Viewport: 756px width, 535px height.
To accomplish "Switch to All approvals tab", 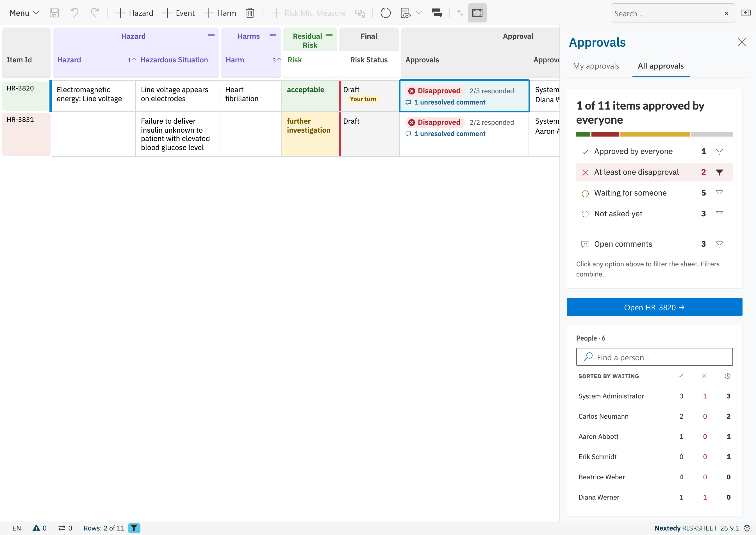I will click(x=661, y=66).
